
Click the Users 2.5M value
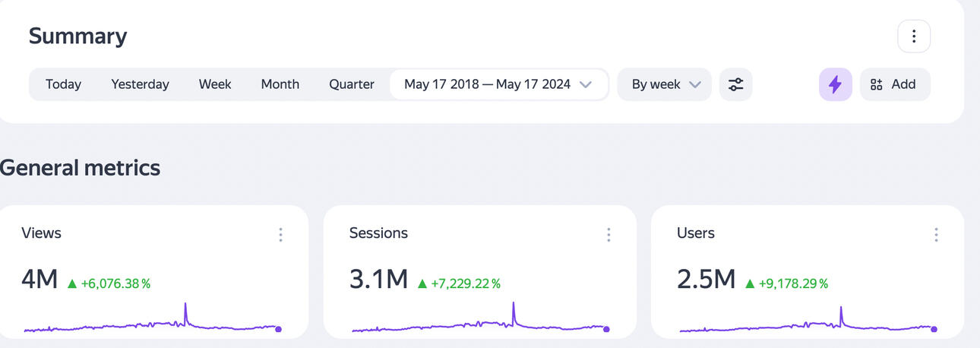click(x=706, y=280)
